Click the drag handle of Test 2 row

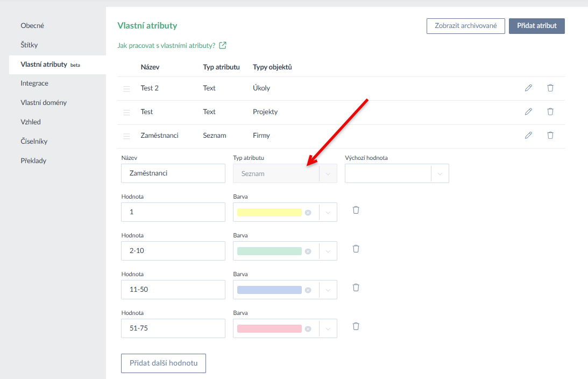coord(126,89)
